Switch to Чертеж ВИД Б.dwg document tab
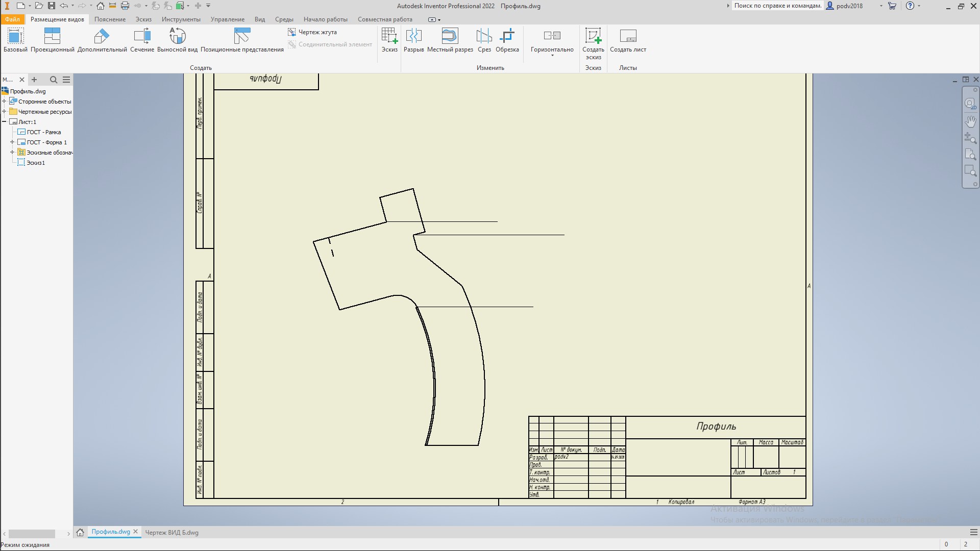980x551 pixels. pyautogui.click(x=171, y=533)
